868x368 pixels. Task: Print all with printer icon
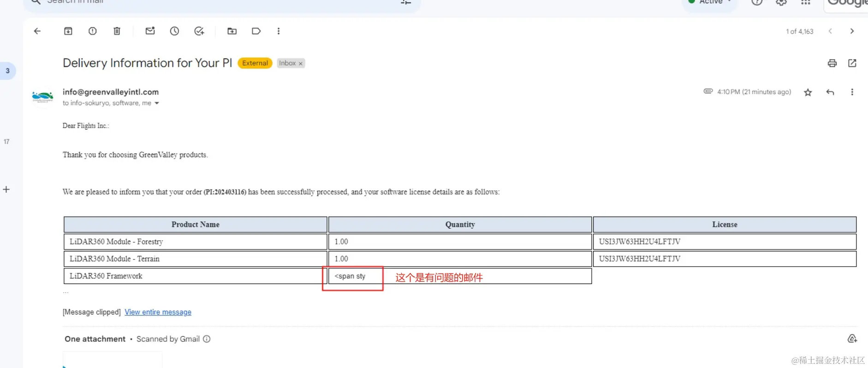(x=832, y=63)
